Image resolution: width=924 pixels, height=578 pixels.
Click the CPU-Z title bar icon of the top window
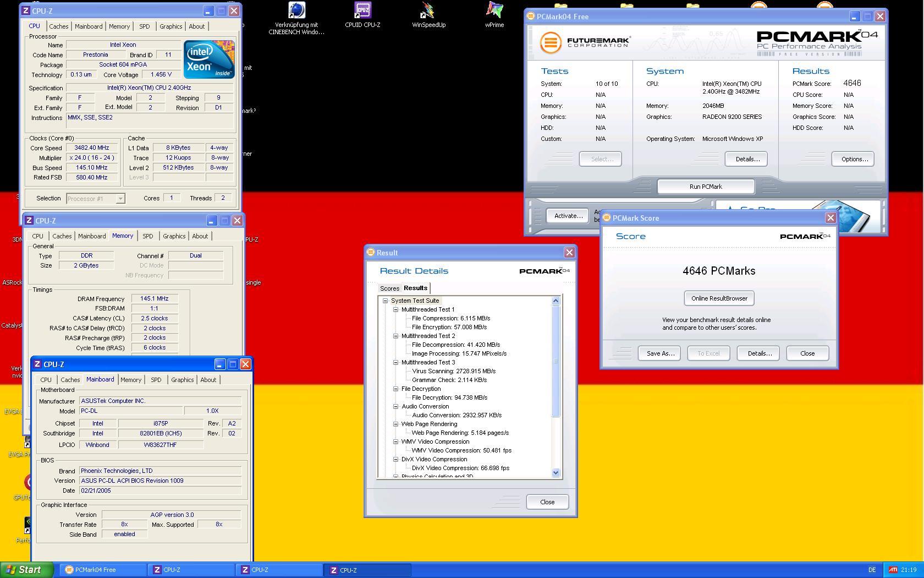(x=26, y=10)
